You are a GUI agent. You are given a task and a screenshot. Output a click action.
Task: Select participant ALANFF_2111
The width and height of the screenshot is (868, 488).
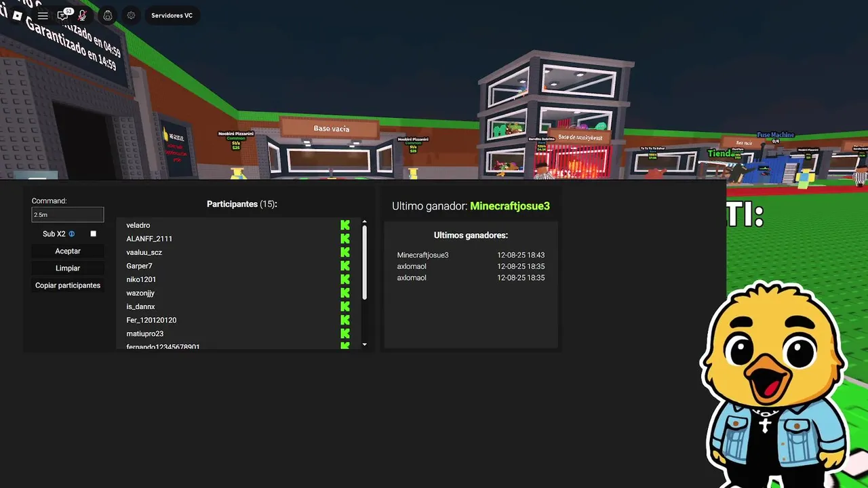(149, 239)
